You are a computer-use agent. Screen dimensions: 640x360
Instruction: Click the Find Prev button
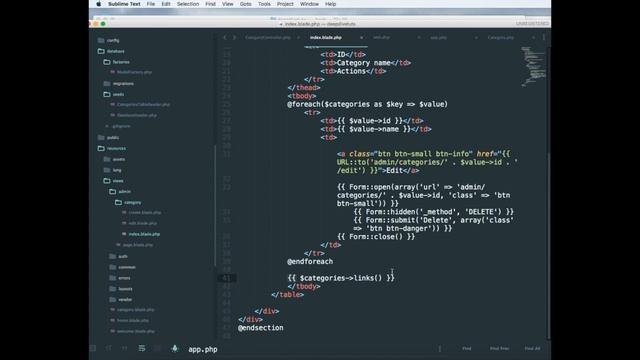pos(499,349)
